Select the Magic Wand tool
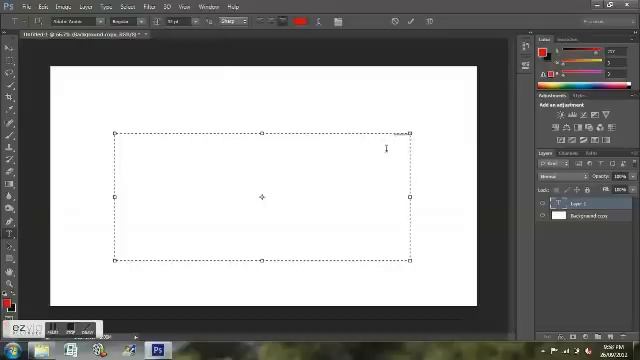The height and width of the screenshot is (360, 640). [x=9, y=85]
